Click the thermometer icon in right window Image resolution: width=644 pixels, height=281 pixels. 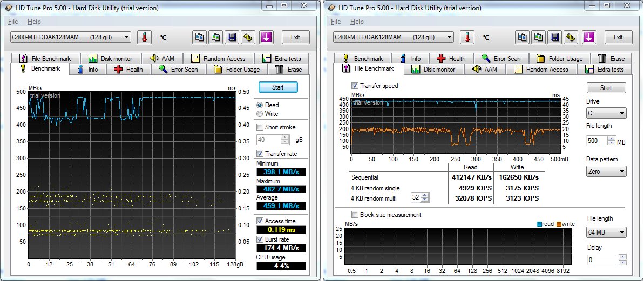click(x=467, y=37)
